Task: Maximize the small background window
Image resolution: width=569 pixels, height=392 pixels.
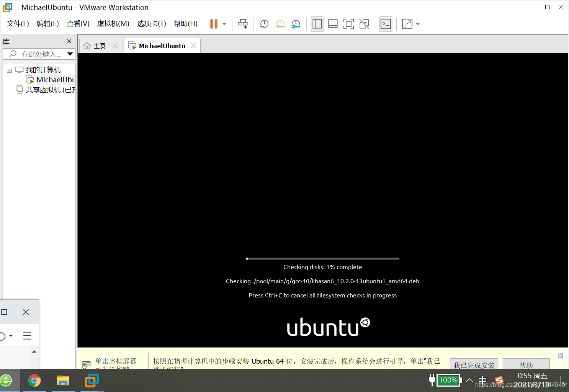Action: click(4, 312)
